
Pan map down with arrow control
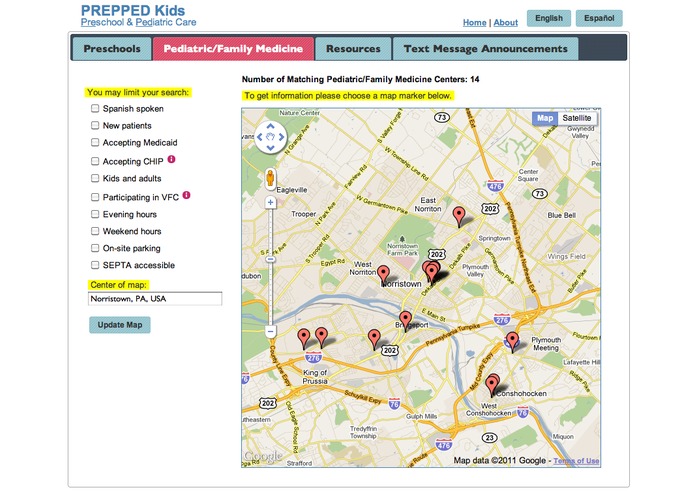coord(270,148)
